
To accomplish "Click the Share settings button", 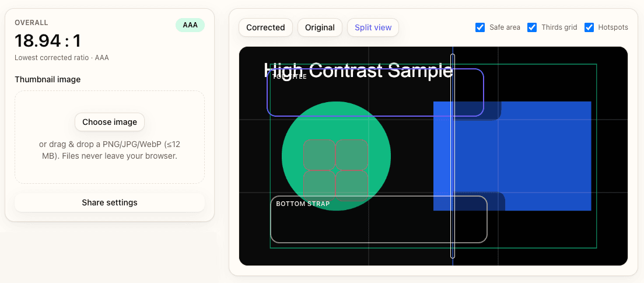I will [x=109, y=202].
